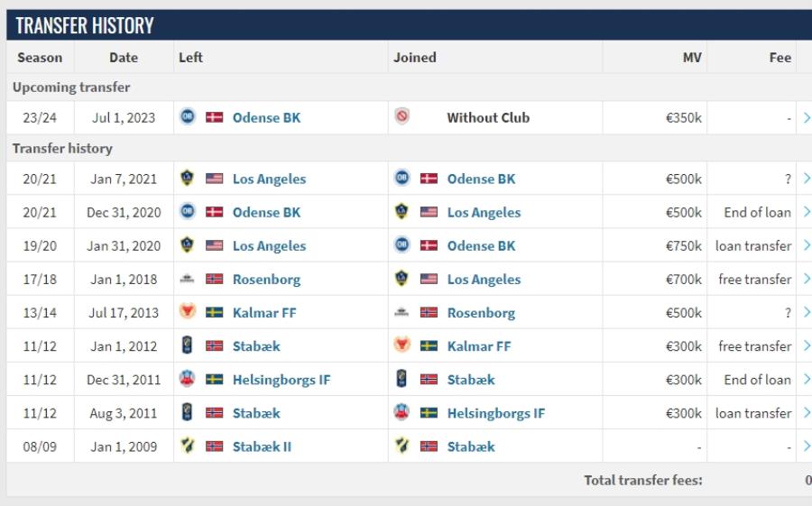Click Swedish flag beside Kalmar FF in Jan 1, 2012 row

click(x=429, y=346)
